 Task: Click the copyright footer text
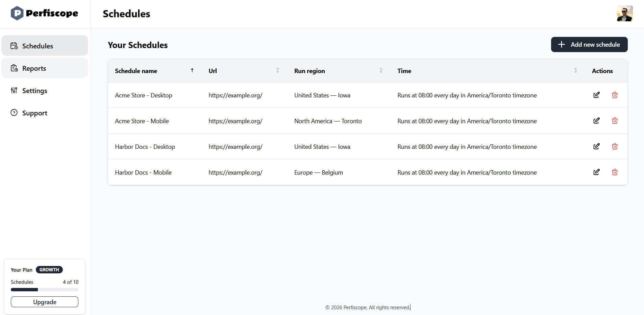click(x=368, y=307)
